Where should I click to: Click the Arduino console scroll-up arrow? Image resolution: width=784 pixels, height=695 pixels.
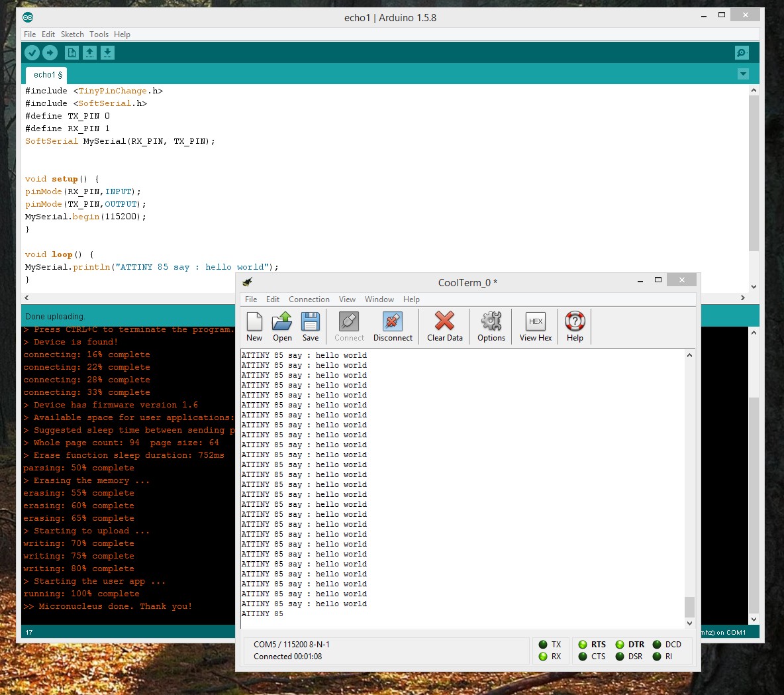(x=754, y=333)
